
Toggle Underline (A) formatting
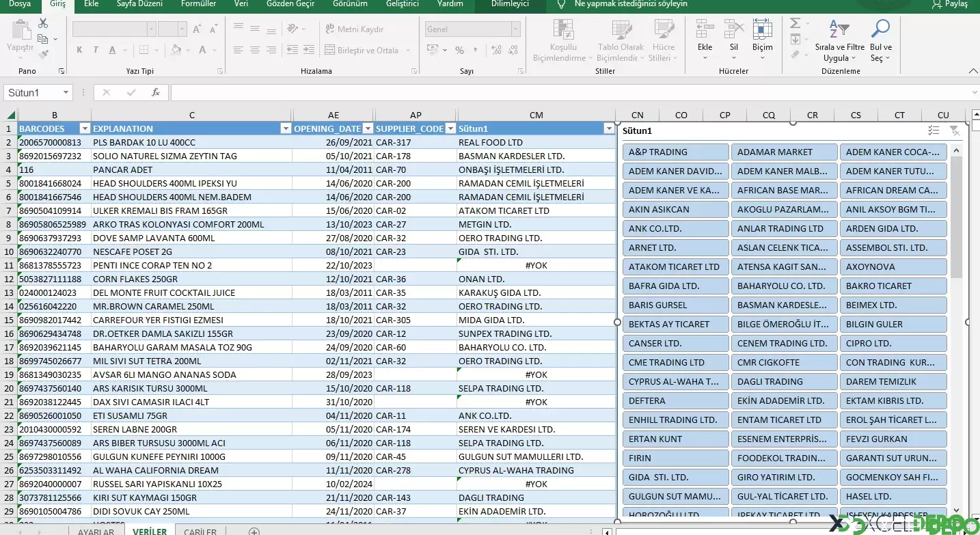112,50
